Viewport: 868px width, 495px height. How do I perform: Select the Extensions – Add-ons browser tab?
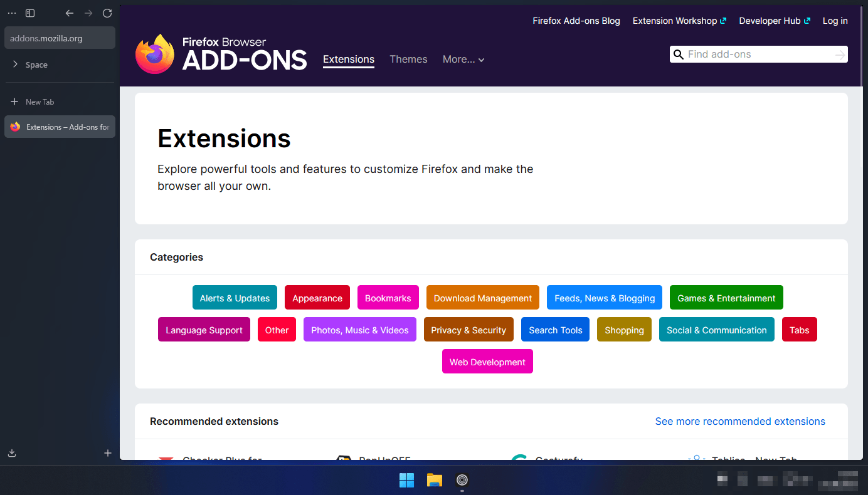click(x=60, y=127)
